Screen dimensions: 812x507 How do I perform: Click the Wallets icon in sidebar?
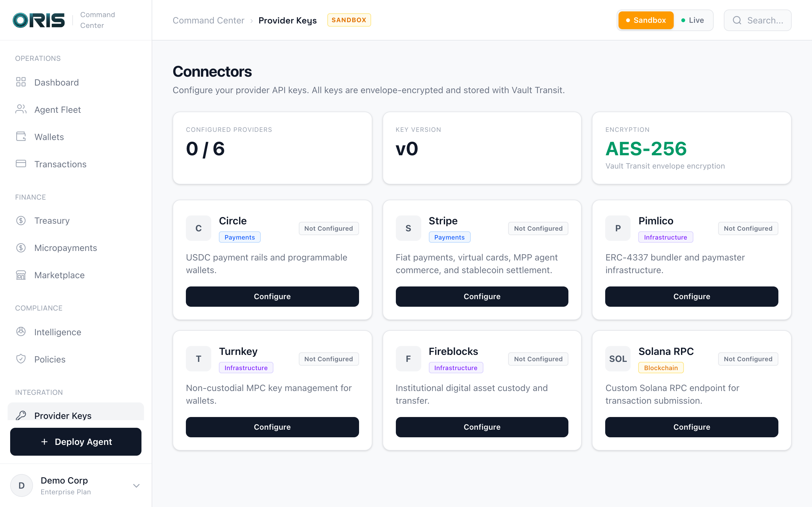coord(21,137)
